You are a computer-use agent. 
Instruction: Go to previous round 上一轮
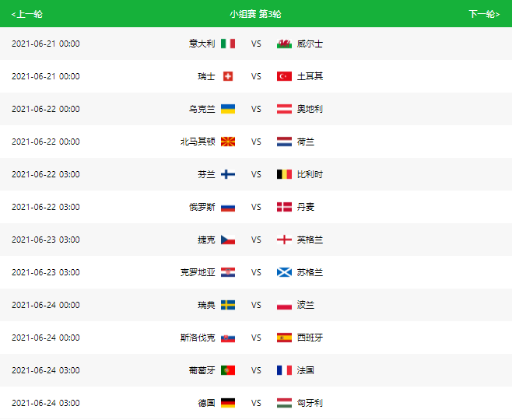26,14
